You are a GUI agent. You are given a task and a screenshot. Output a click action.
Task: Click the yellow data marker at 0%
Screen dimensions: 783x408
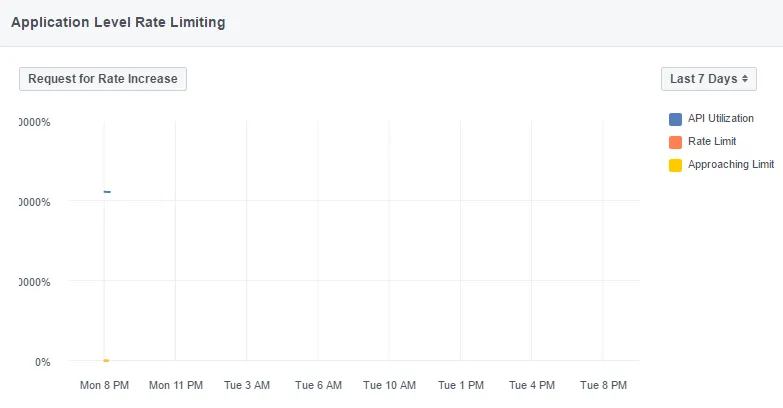pyautogui.click(x=105, y=360)
